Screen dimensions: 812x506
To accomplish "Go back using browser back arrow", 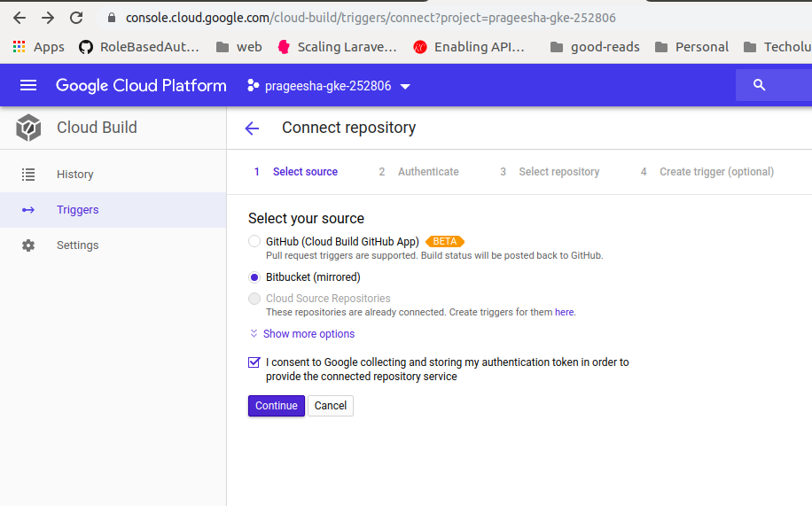I will 20,18.
